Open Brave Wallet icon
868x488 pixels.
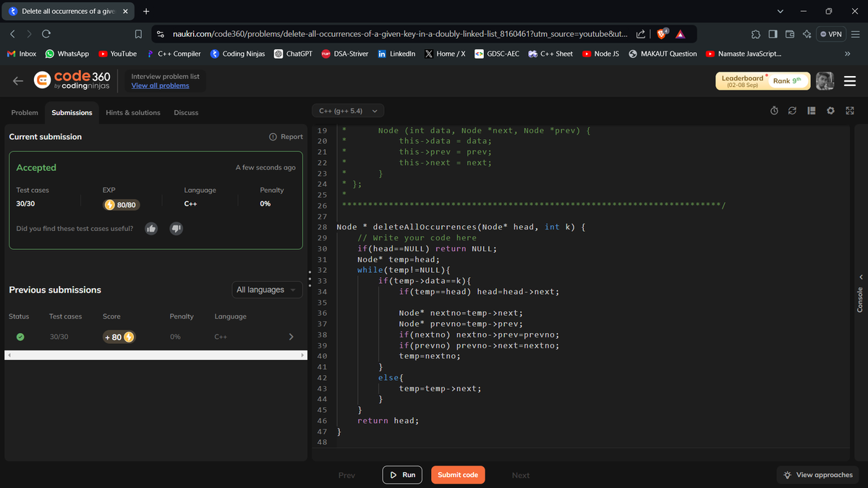tap(789, 34)
